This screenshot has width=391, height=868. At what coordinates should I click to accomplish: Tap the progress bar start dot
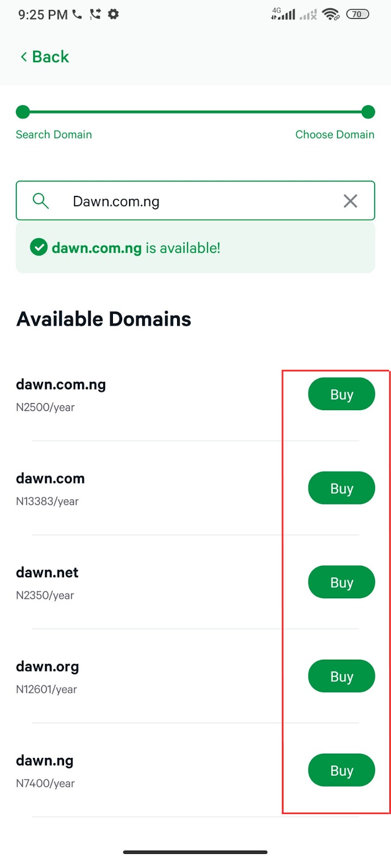tap(23, 112)
